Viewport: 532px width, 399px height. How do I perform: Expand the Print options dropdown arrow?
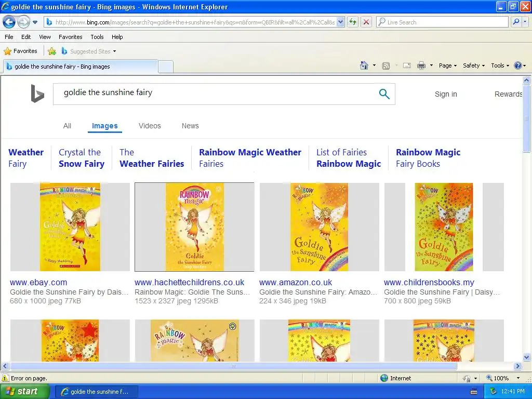point(431,65)
